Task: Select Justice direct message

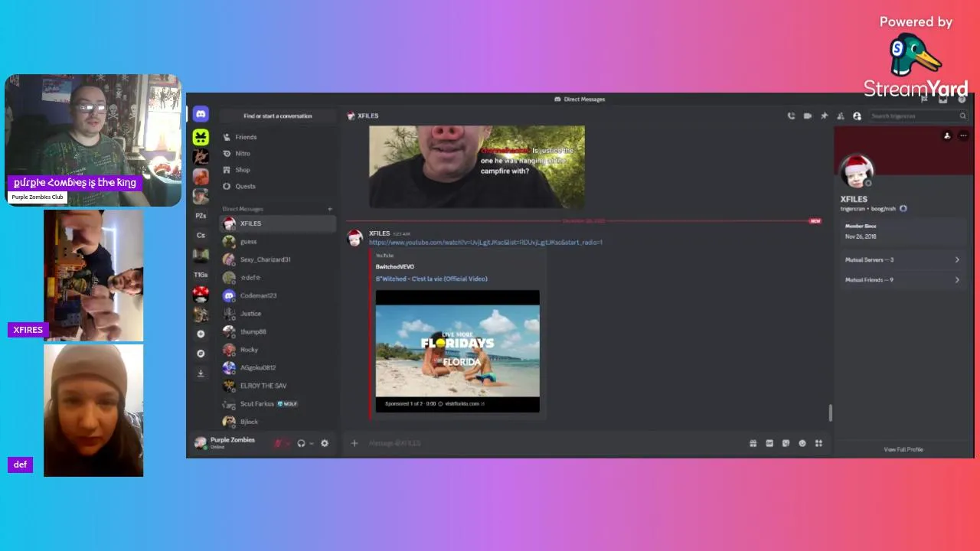Action: (x=277, y=314)
